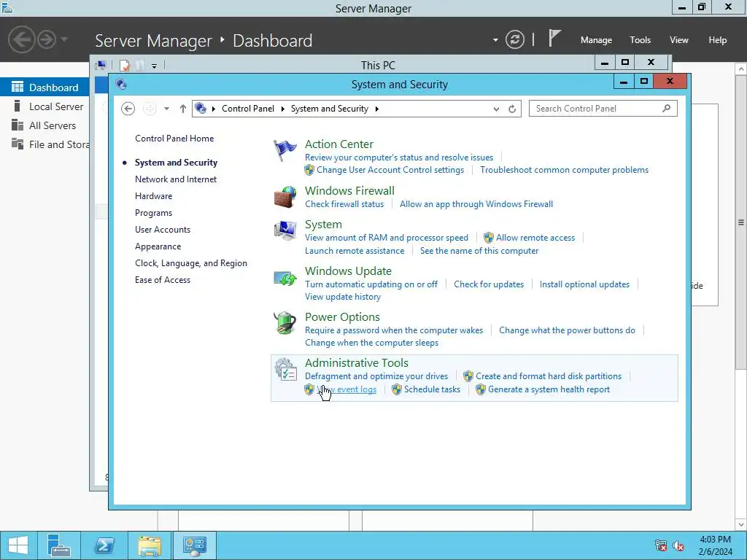Image resolution: width=747 pixels, height=560 pixels.
Task: Select Network and Internet category
Action: 176,179
